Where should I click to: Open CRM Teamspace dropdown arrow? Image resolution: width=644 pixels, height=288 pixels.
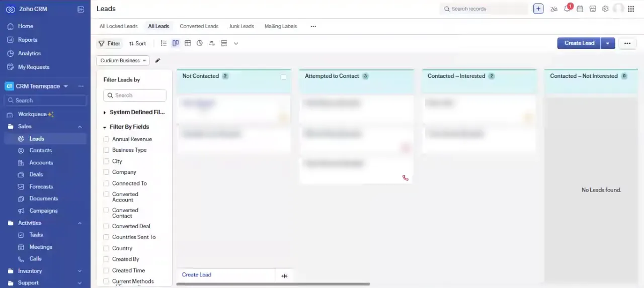tap(65, 86)
